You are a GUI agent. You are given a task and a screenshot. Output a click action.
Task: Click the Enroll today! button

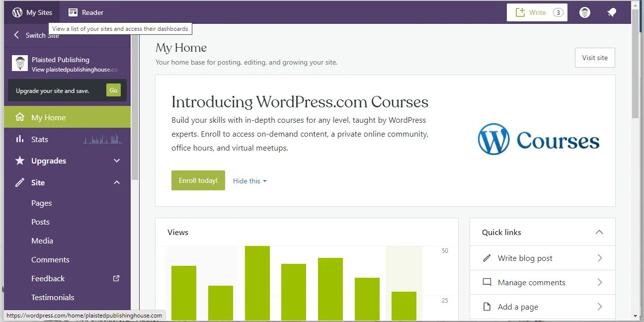[198, 180]
